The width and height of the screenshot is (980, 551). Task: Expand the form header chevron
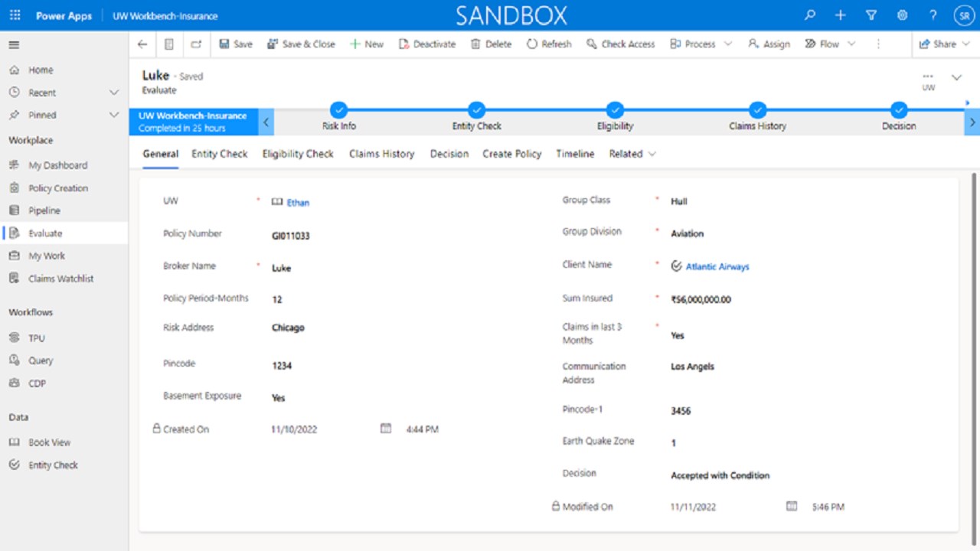956,77
